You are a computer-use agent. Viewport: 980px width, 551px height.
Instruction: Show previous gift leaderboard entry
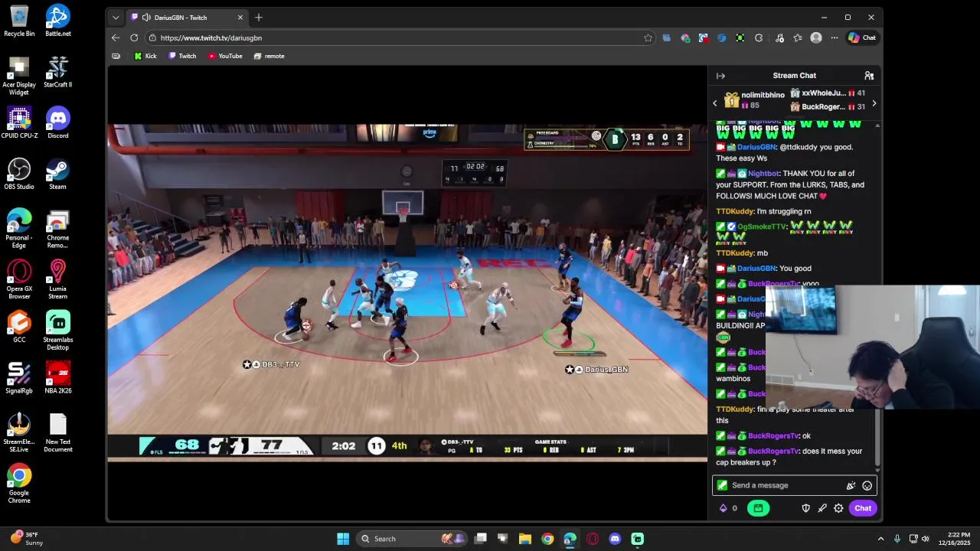click(x=715, y=103)
